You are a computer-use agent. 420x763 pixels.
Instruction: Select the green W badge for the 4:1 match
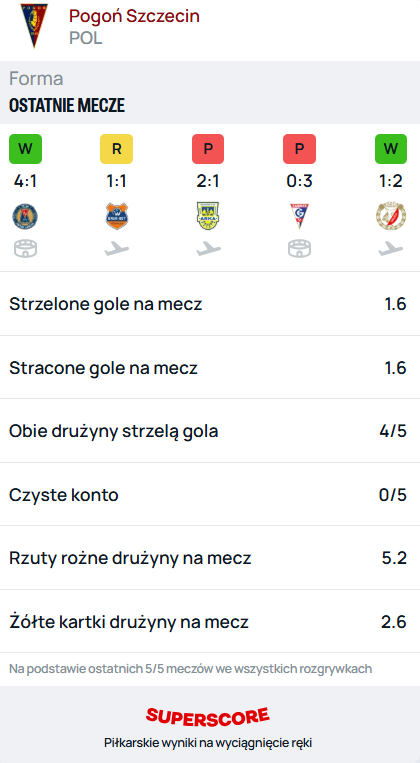click(x=25, y=149)
